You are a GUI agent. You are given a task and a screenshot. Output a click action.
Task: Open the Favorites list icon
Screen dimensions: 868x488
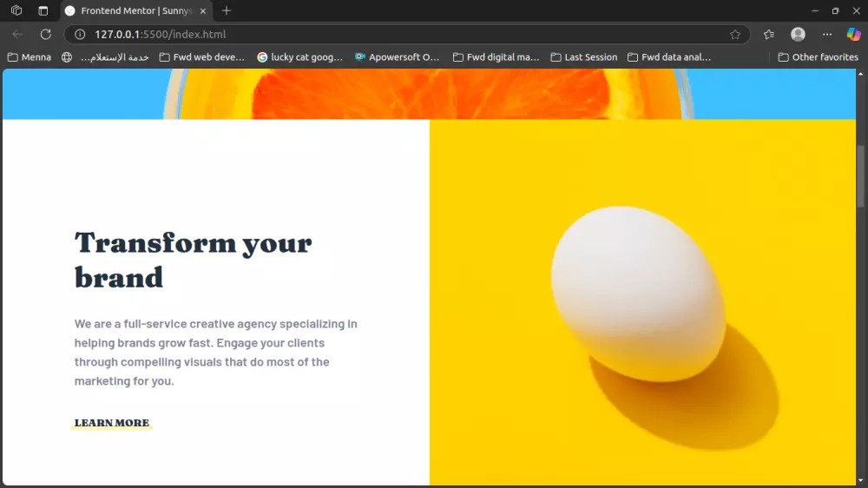pyautogui.click(x=769, y=35)
